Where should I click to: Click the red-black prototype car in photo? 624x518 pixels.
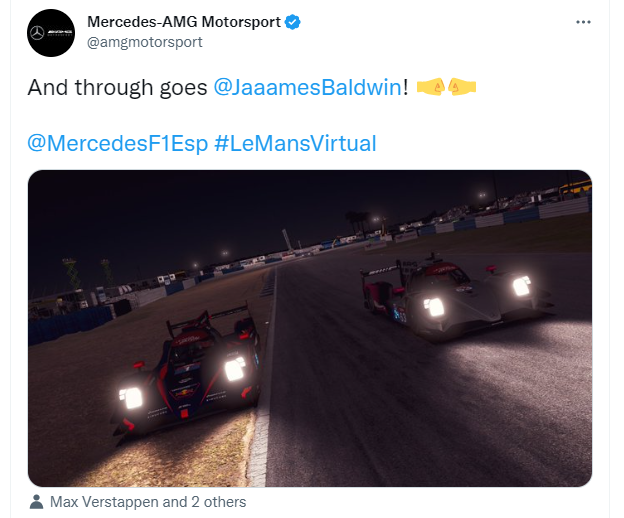(187, 374)
